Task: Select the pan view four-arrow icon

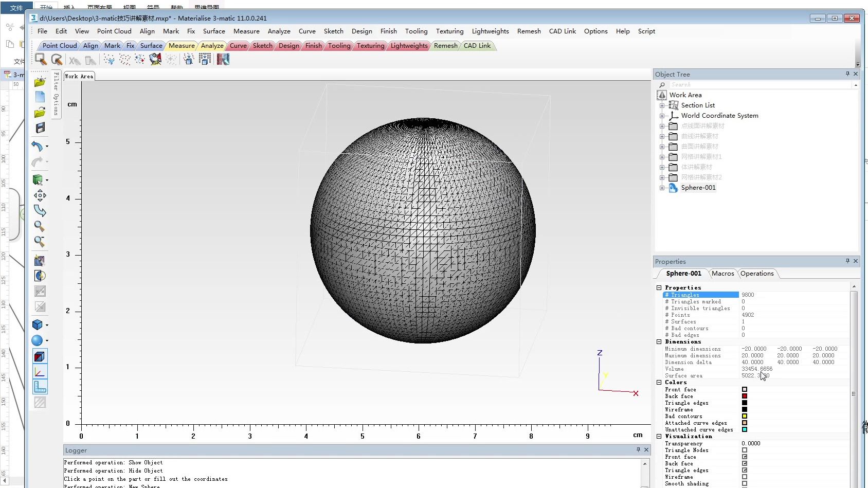Action: pyautogui.click(x=40, y=195)
